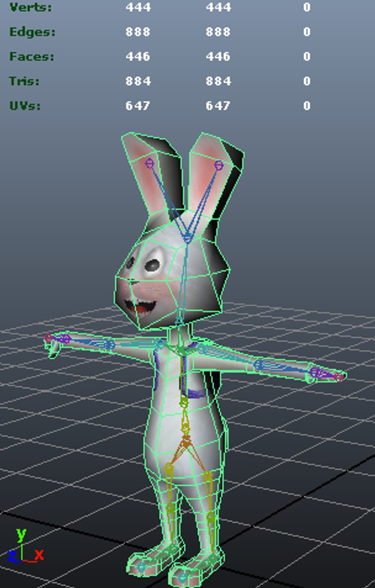
Task: Click the head joint where ear bones meet
Action: (x=187, y=238)
